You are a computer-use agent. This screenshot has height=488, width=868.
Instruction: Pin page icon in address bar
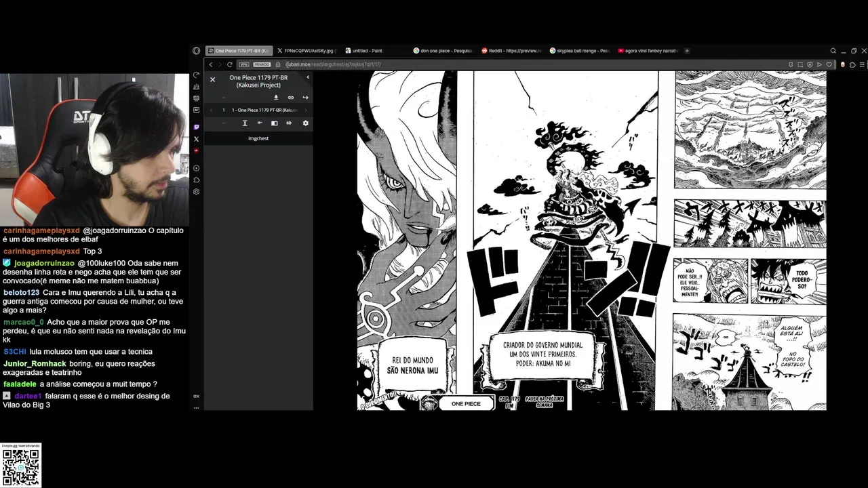coord(791,64)
